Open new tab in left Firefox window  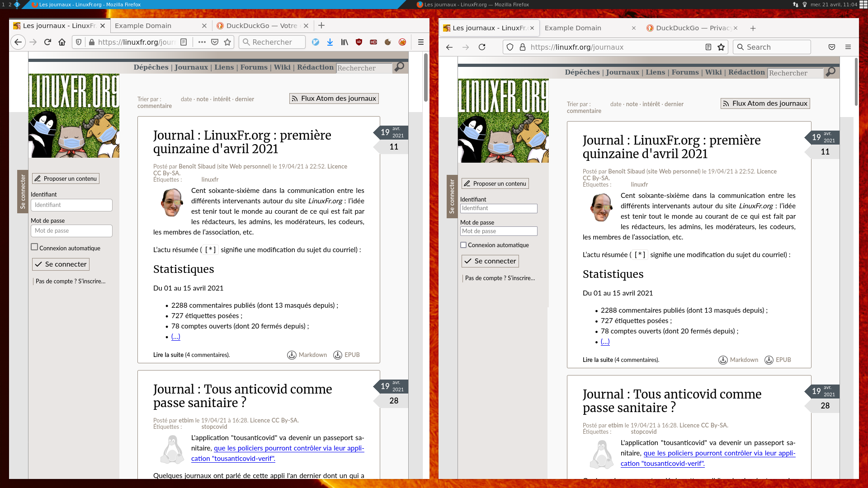pyautogui.click(x=321, y=26)
